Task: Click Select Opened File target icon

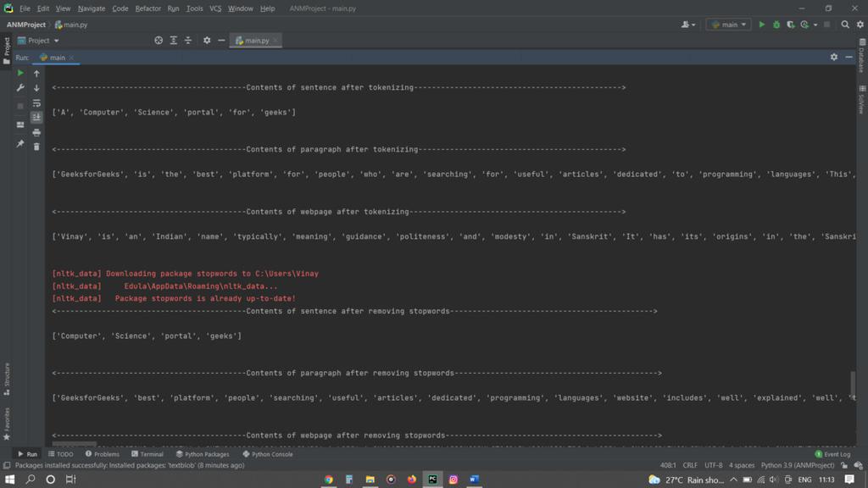Action: pos(159,41)
